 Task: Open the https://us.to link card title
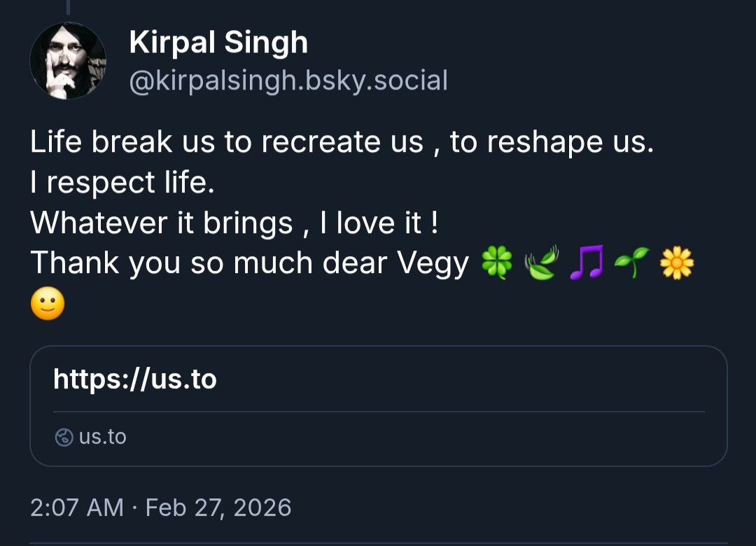135,379
